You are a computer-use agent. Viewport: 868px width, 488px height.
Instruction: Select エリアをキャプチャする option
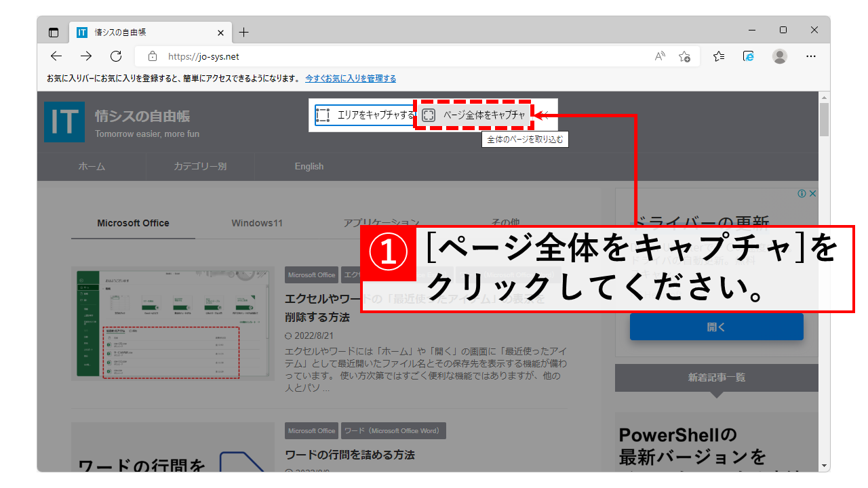pyautogui.click(x=365, y=115)
